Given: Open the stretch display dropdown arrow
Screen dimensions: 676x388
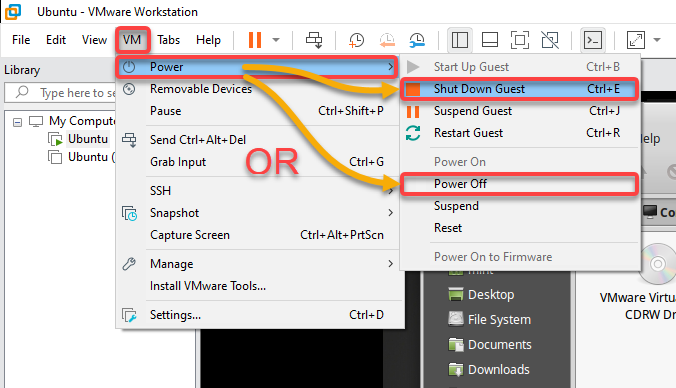Looking at the screenshot, I should [x=657, y=40].
